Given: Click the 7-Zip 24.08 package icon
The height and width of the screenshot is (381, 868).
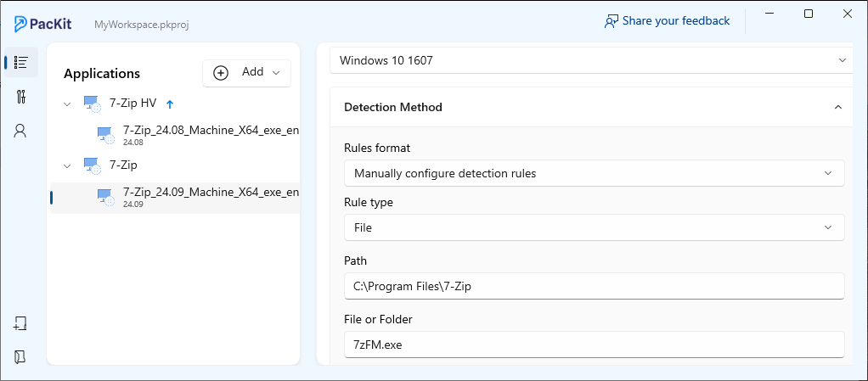Looking at the screenshot, I should 105,134.
